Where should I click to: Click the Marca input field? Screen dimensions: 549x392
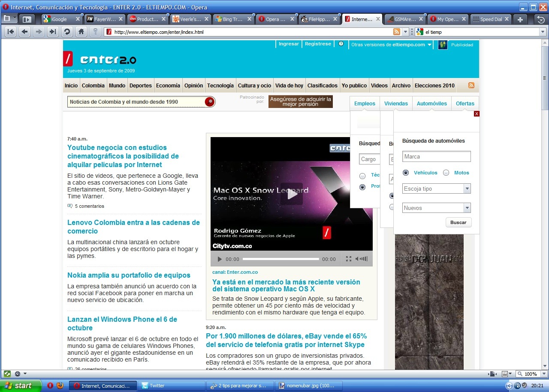[437, 156]
